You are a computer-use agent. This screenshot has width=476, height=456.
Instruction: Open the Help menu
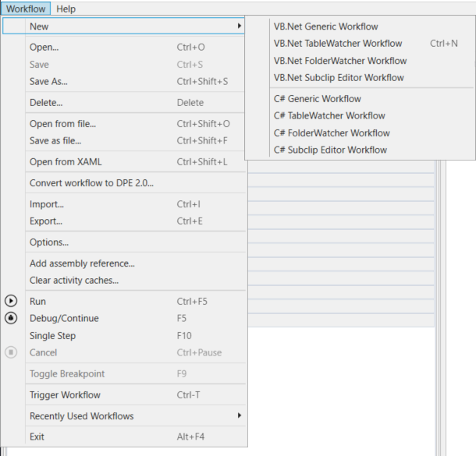coord(66,9)
